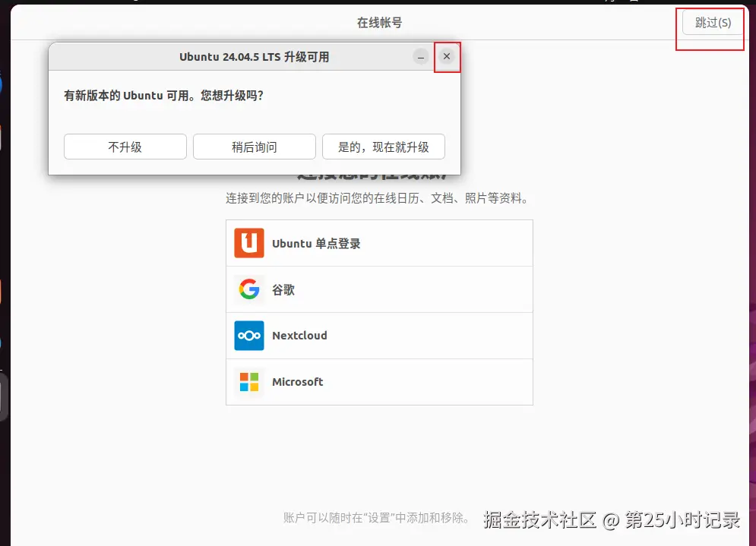Click the 'Ubuntu 24.04.5 LTS 升级可用' dialog title
The width and height of the screenshot is (756, 546).
pyautogui.click(x=254, y=57)
